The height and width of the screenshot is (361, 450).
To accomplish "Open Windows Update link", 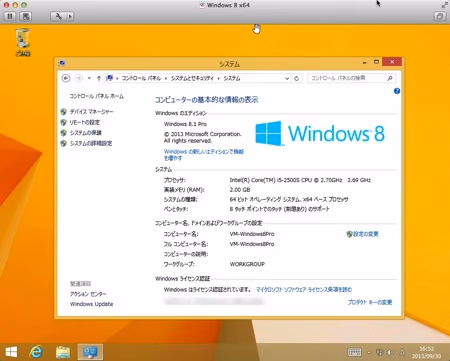I will click(x=91, y=304).
